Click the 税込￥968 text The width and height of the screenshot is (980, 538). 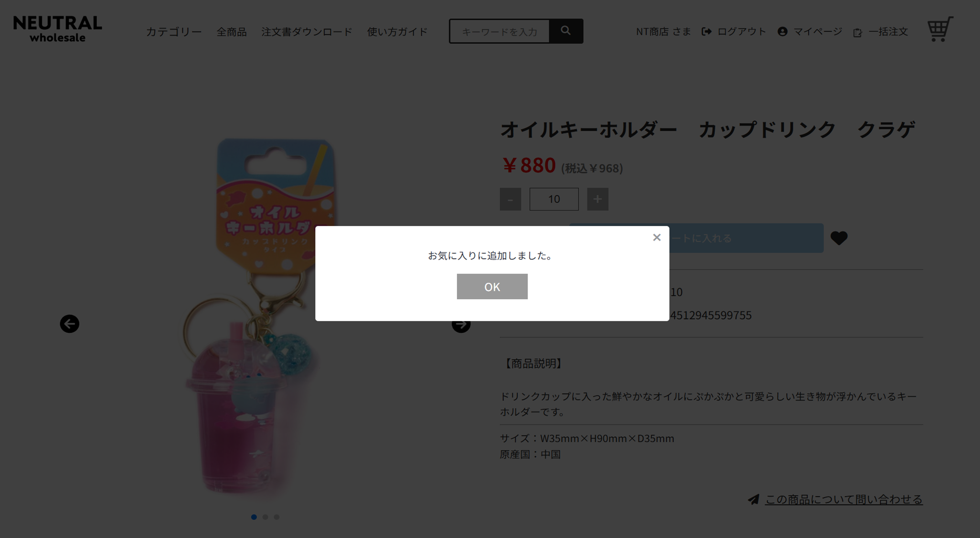(x=592, y=168)
